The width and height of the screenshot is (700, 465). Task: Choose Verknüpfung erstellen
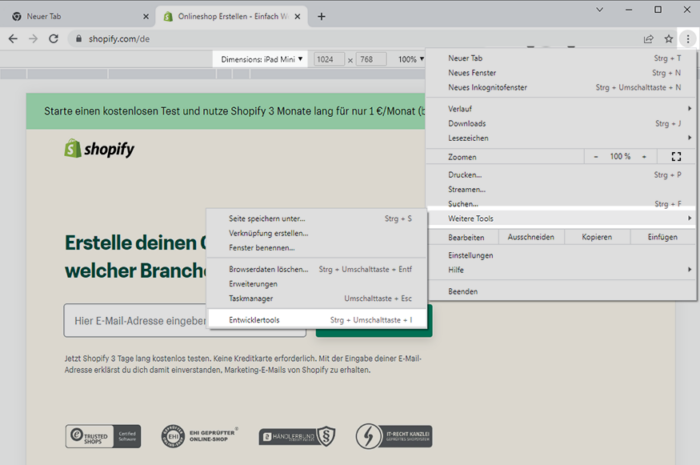tap(317, 233)
